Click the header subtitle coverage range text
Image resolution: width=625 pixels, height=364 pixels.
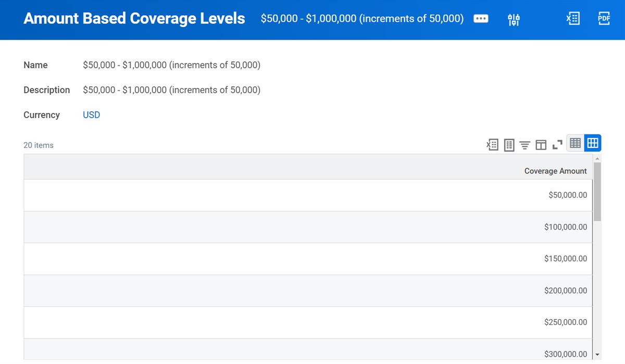coord(362,19)
